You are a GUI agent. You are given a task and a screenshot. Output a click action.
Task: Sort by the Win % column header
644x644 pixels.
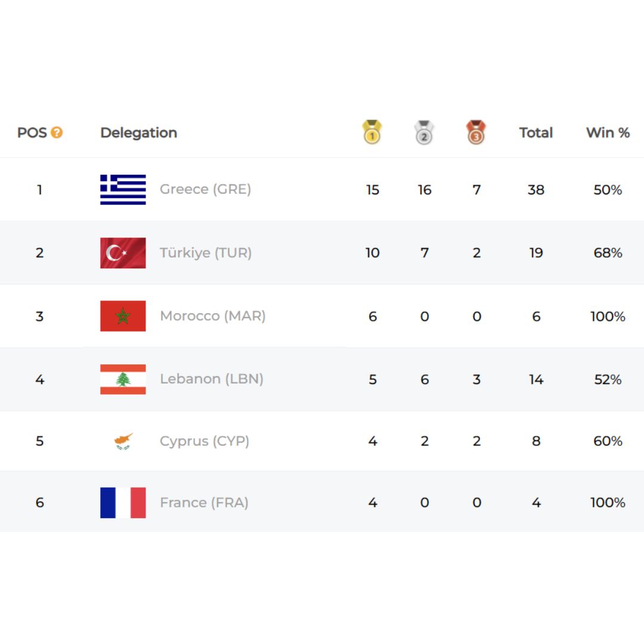pos(608,132)
